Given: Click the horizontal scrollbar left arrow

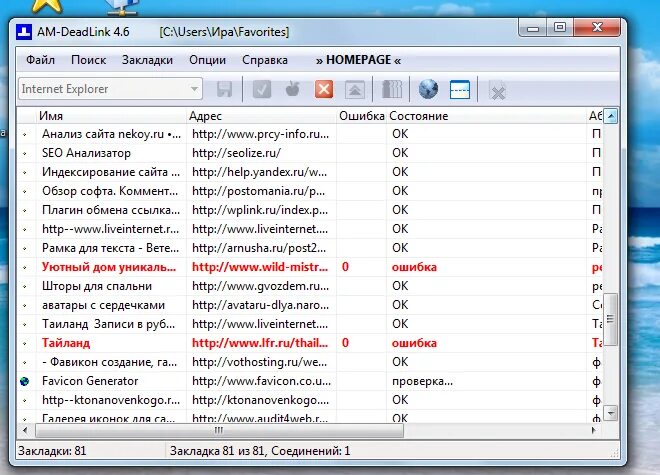Looking at the screenshot, I should click(x=25, y=430).
